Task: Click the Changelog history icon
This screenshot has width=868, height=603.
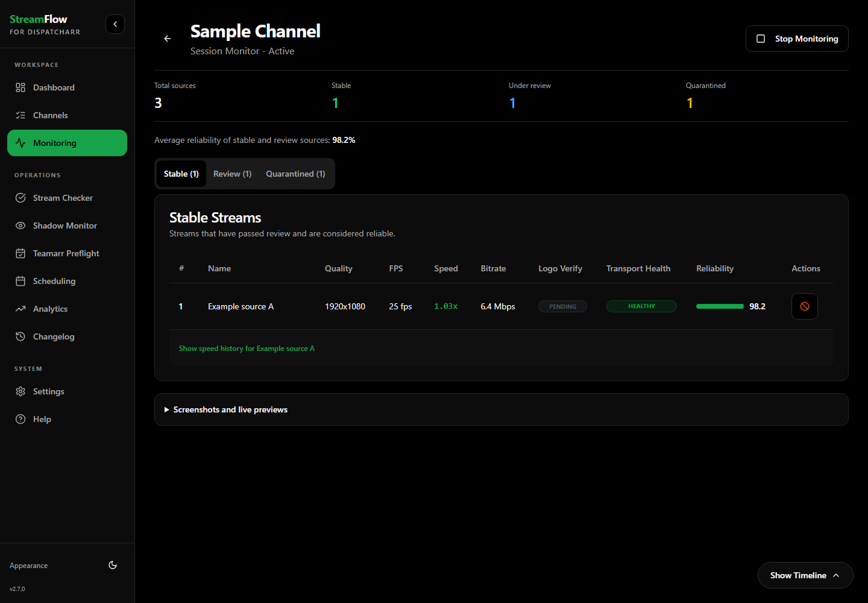Action: (x=20, y=336)
